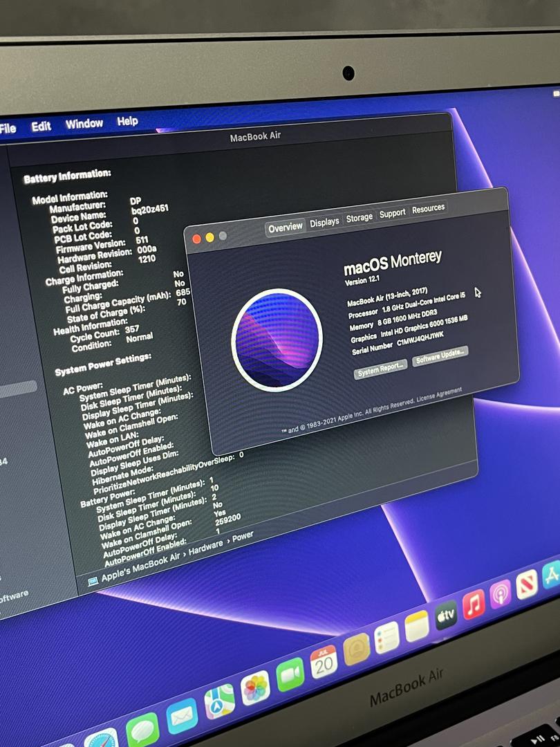Open the File menu

8,129
